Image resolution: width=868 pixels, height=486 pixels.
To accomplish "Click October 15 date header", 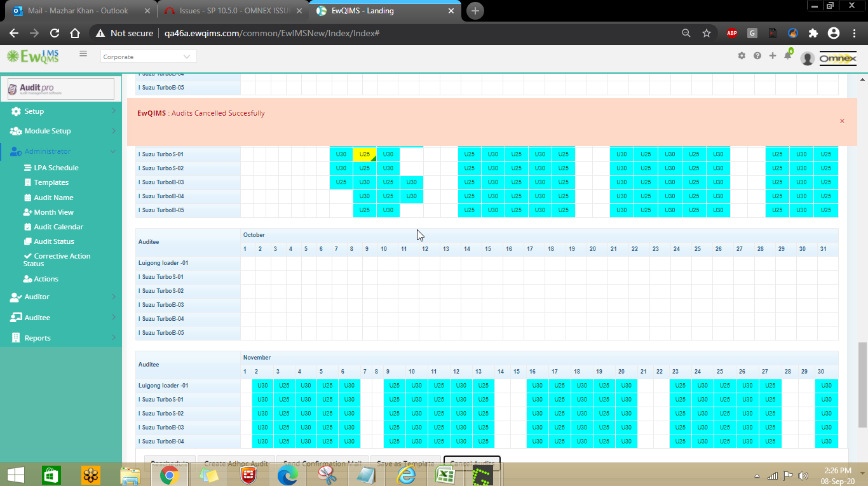I will pos(488,249).
